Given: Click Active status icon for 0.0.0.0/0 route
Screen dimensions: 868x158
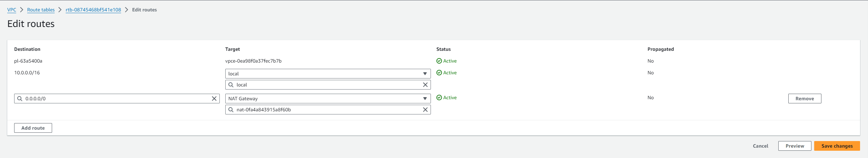Looking at the screenshot, I should 439,98.
